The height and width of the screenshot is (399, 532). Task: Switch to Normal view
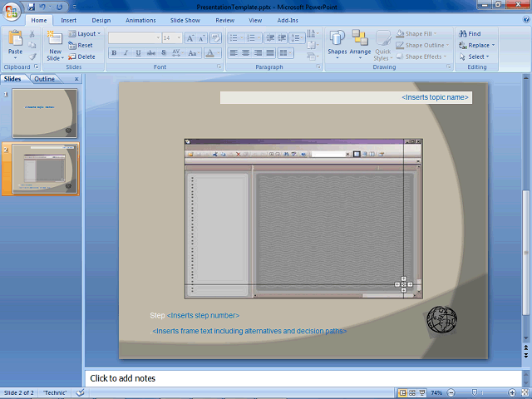pyautogui.click(x=402, y=392)
